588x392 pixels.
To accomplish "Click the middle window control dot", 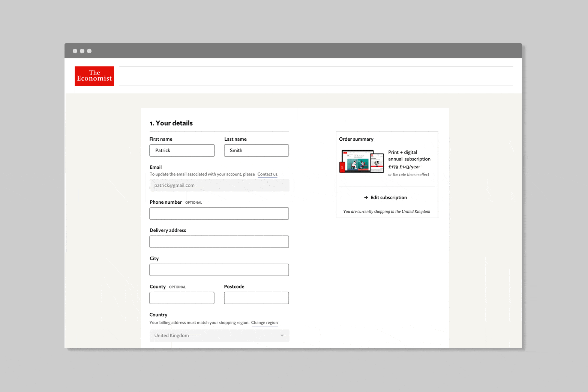I will point(82,51).
